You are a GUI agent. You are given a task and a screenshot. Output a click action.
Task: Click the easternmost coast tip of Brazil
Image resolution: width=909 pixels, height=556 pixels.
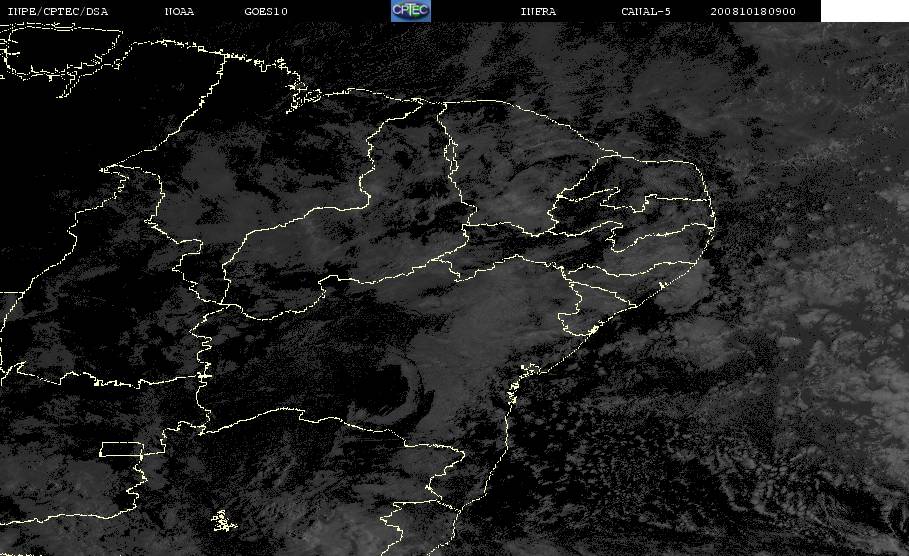[x=714, y=221]
